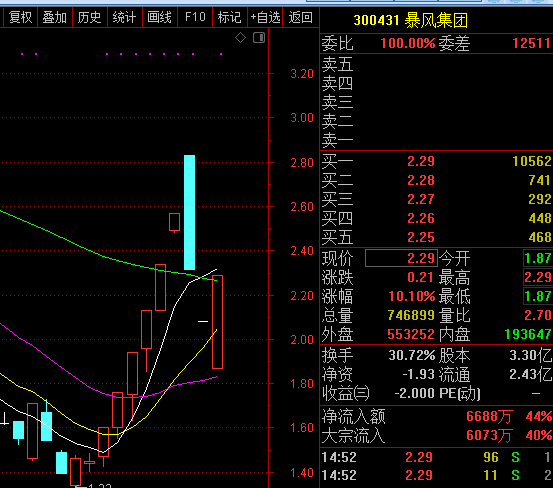
Task: Select 换手 turnover 30.72%
Action: pos(412,355)
